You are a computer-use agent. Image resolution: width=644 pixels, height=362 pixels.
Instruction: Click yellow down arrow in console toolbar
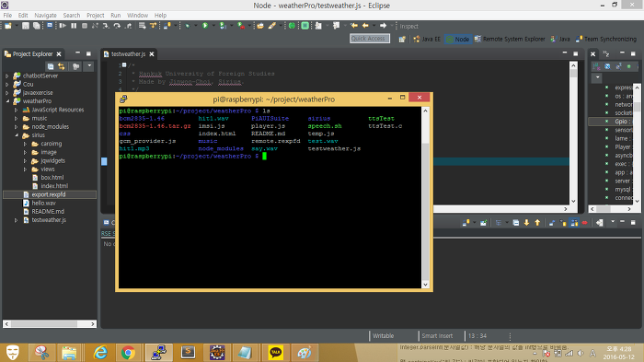pos(526,223)
